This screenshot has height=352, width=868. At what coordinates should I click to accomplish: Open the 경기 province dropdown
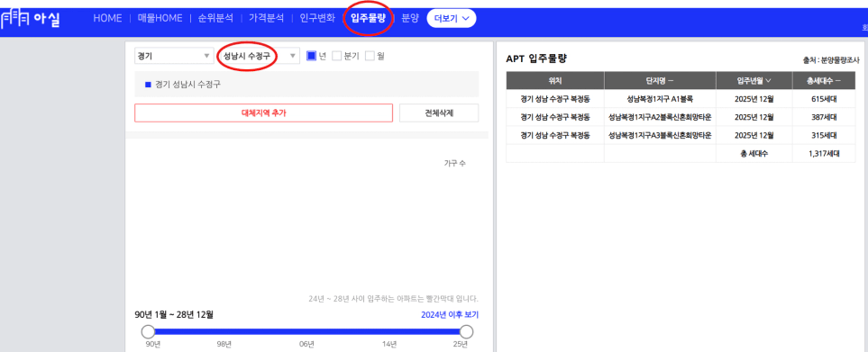(174, 56)
